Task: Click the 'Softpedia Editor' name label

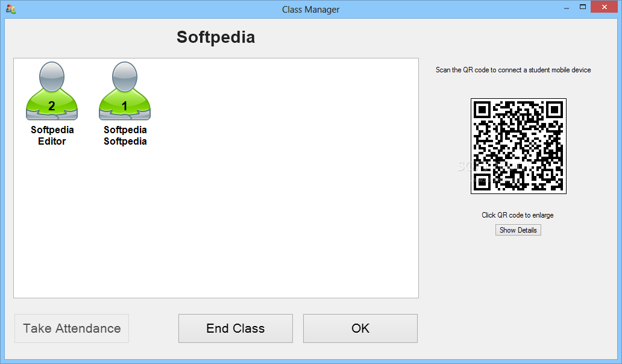Action: 52,136
